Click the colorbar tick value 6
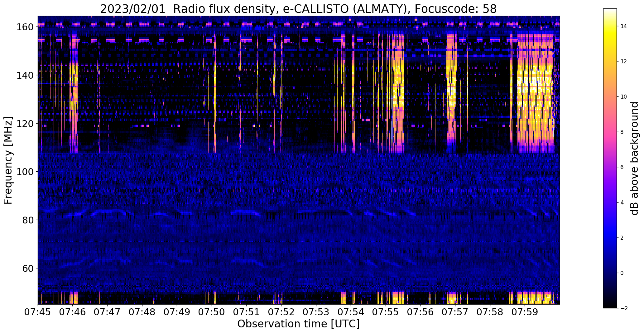The image size is (644, 333). coord(622,167)
